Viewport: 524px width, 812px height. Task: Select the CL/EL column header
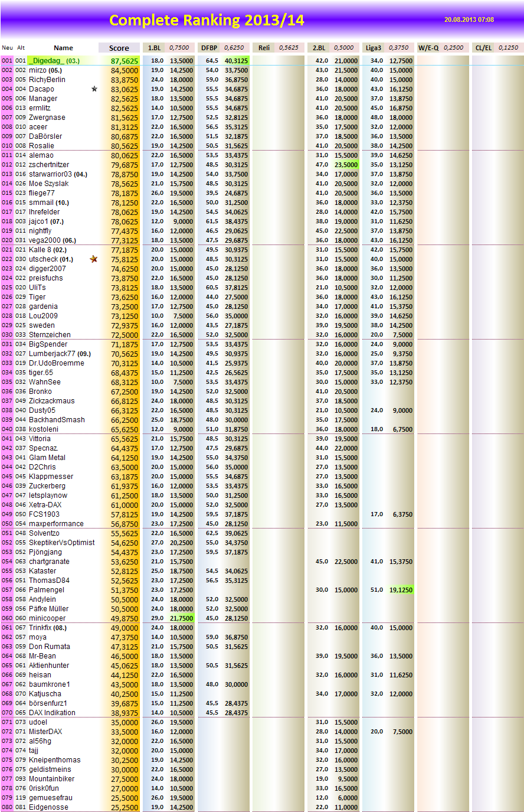(483, 48)
